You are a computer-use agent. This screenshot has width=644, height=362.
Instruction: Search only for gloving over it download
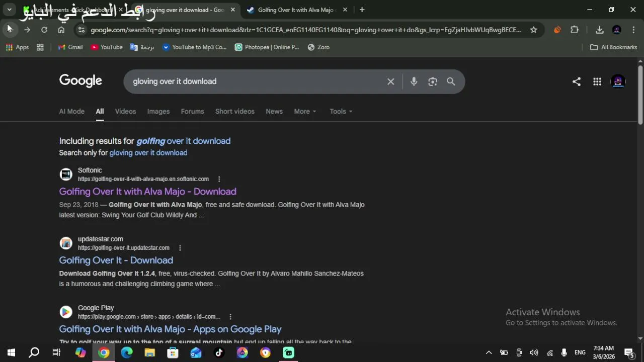tap(148, 153)
